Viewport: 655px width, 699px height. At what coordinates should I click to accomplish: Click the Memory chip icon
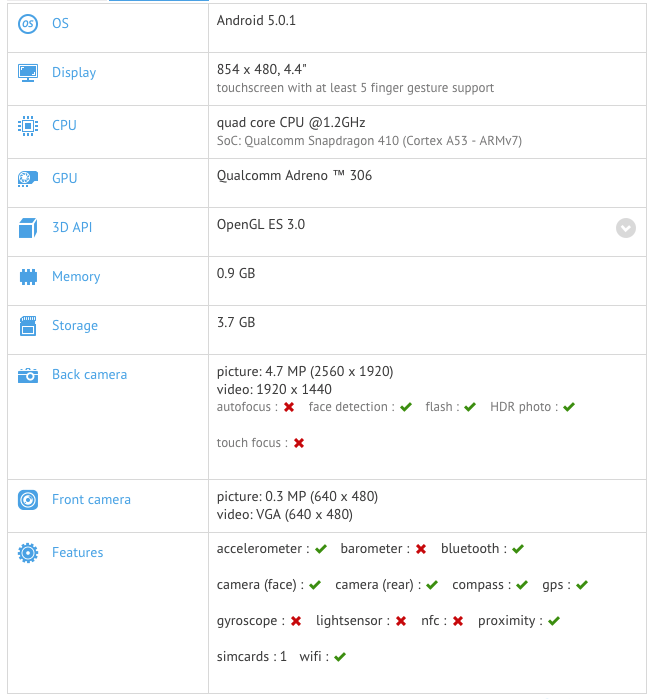tap(27, 277)
